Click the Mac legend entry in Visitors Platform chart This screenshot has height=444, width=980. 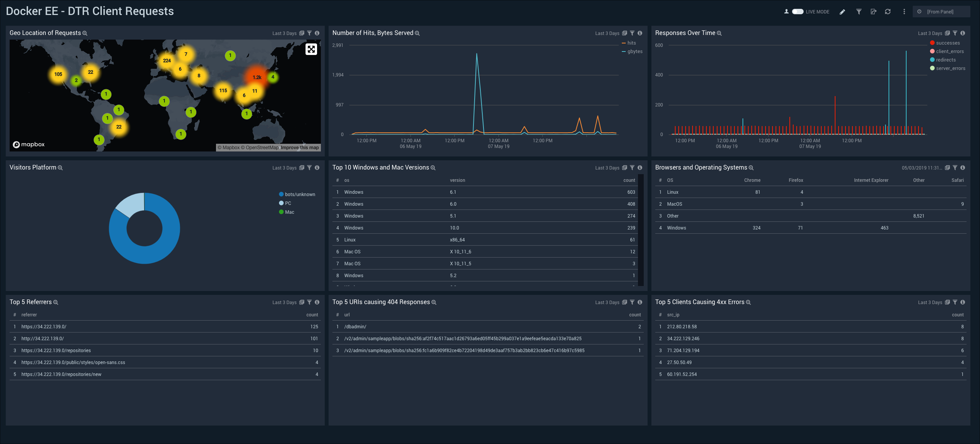(289, 212)
